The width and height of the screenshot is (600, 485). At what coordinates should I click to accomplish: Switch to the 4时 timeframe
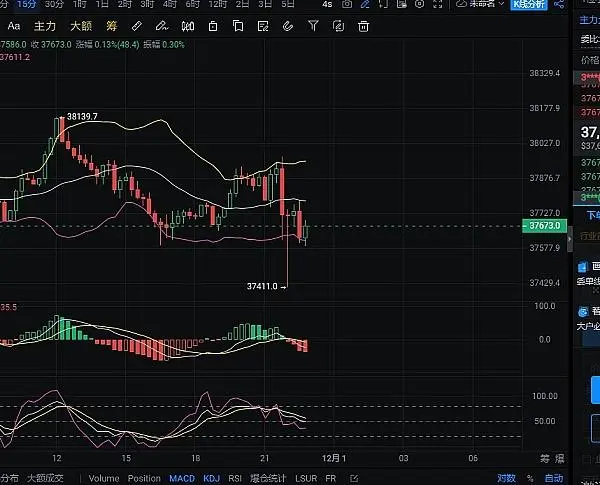(170, 4)
